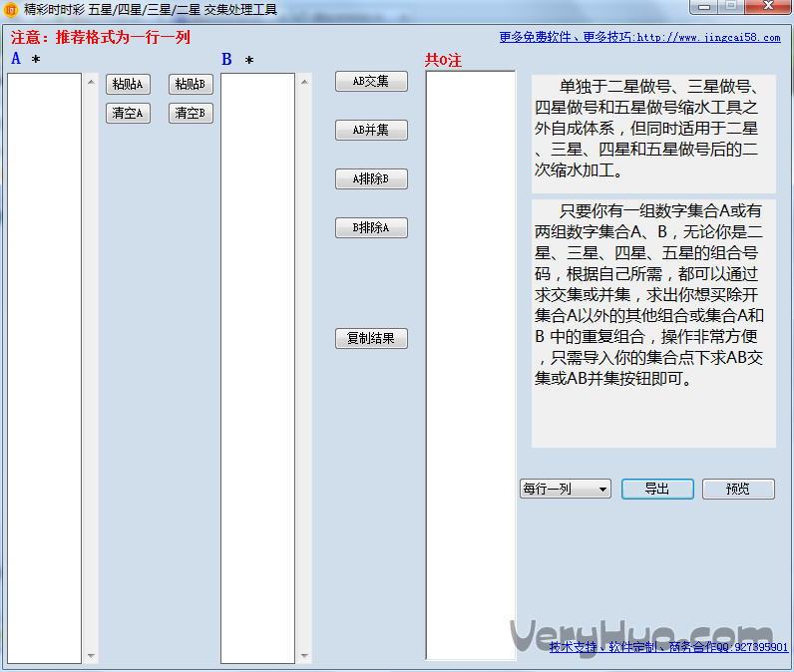The width and height of the screenshot is (794, 672).
Task: Focus the A input text area
Action: click(x=44, y=368)
